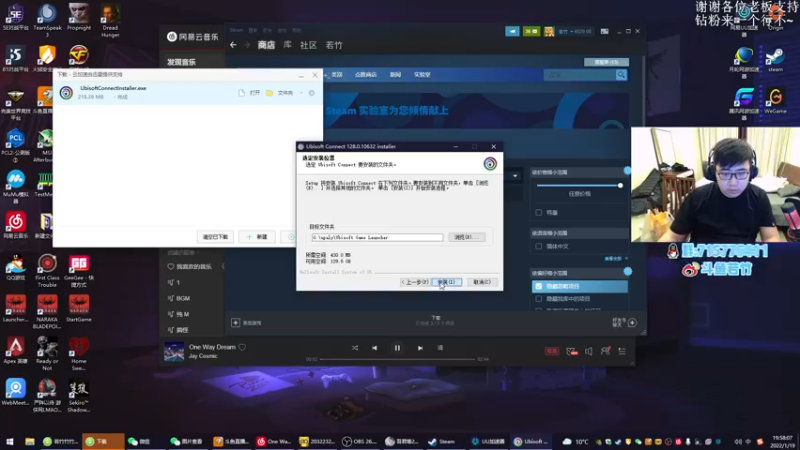
Task: Open the Steam menu in menu bar
Action: click(x=236, y=30)
